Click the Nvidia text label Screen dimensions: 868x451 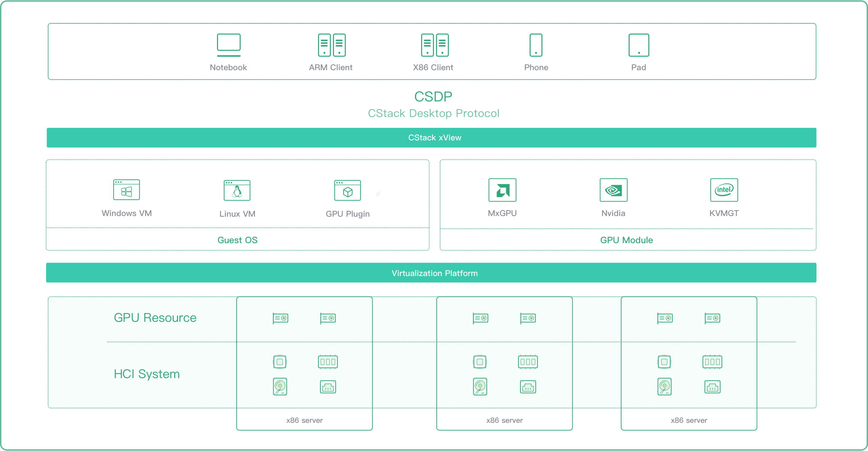click(613, 213)
